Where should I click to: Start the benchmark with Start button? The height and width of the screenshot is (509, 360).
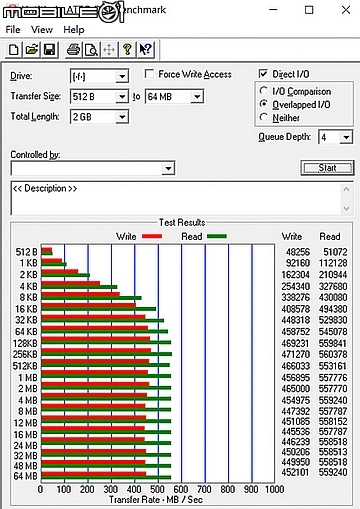click(x=327, y=168)
